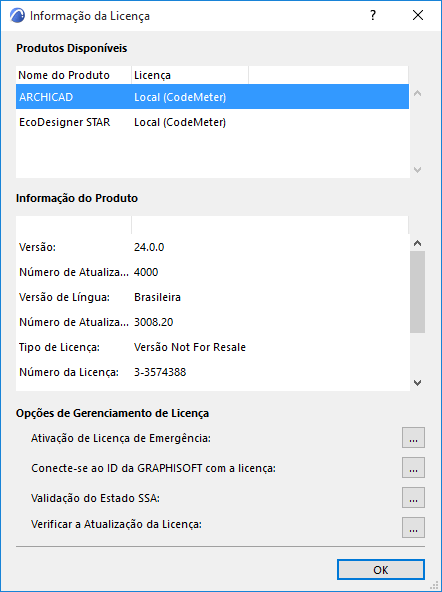Screen dimensions: 442x592
Task: Select the Versão de Língua row
Action: pyautogui.click(x=212, y=297)
